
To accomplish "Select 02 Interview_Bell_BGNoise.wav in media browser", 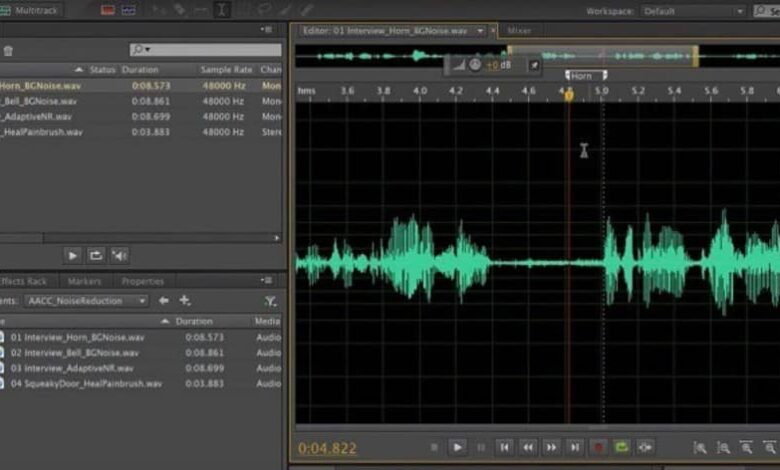I will pos(141,353).
